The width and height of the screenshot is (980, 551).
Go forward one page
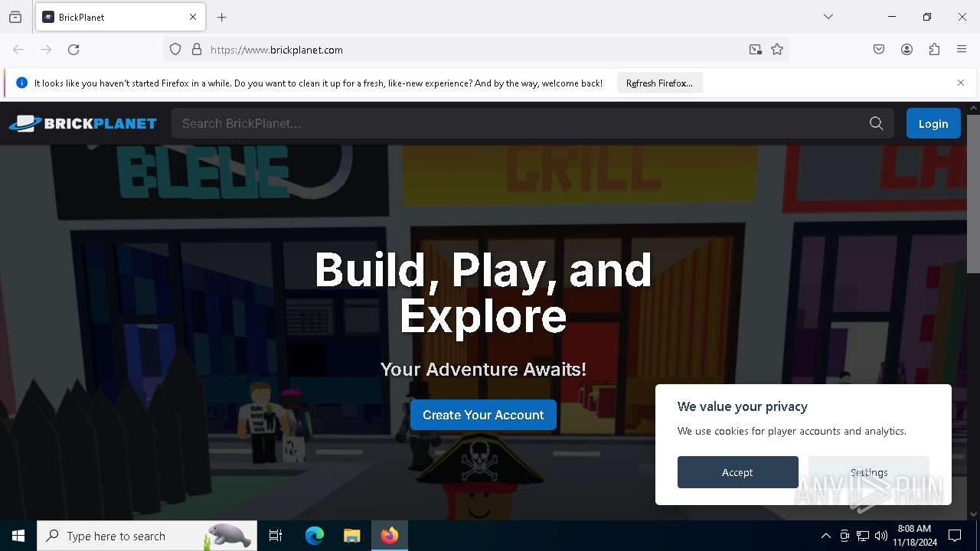pyautogui.click(x=46, y=50)
